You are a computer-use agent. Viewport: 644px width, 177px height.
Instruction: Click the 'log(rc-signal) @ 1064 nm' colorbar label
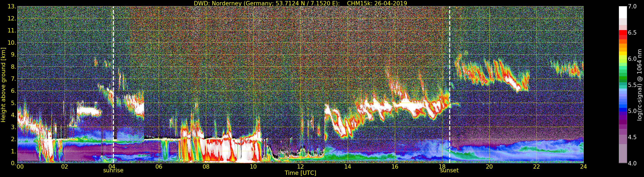click(x=640, y=85)
